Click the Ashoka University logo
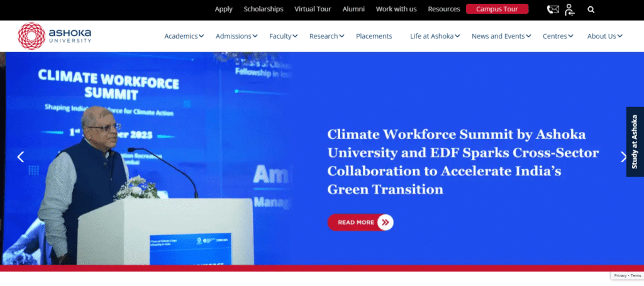644x286 pixels. click(55, 36)
